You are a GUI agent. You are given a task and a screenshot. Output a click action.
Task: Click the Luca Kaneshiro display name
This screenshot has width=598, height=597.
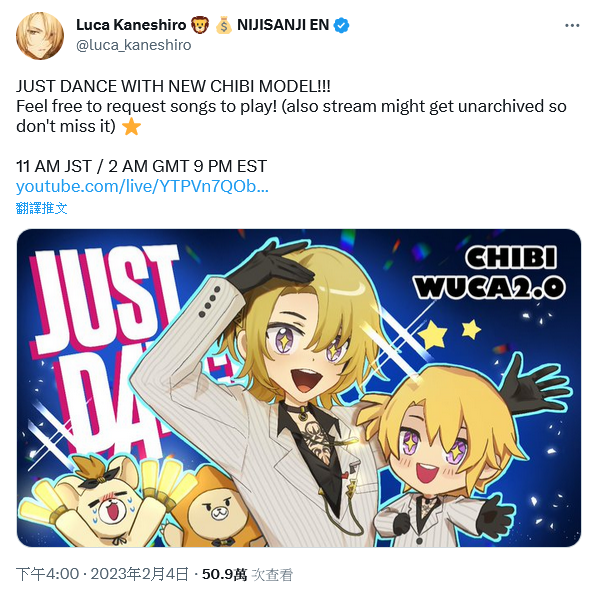pos(131,25)
